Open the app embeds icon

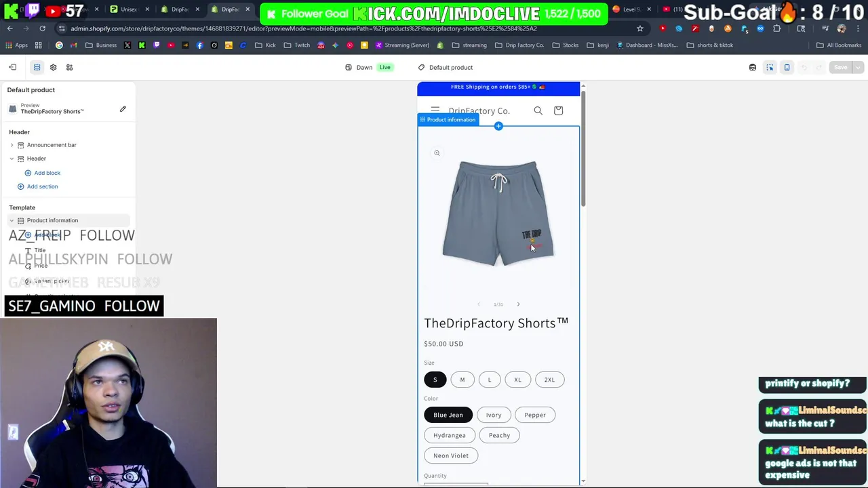point(69,67)
